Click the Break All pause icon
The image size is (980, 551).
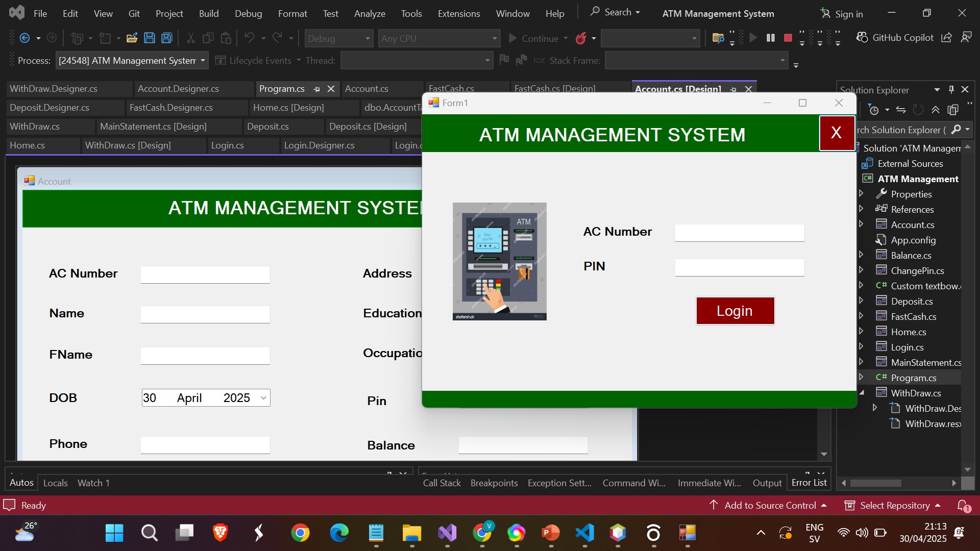[x=770, y=38]
